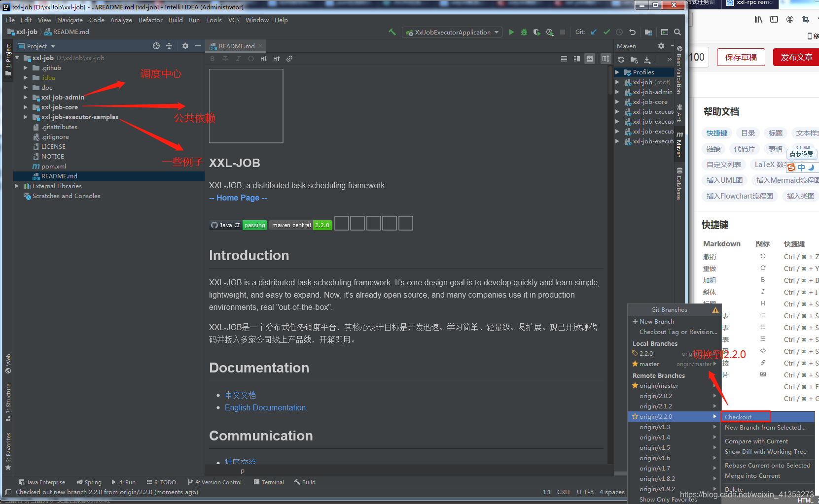Insert link via Markdown toolbar chain icon
Viewport: 819px width, 504px height.
click(289, 59)
